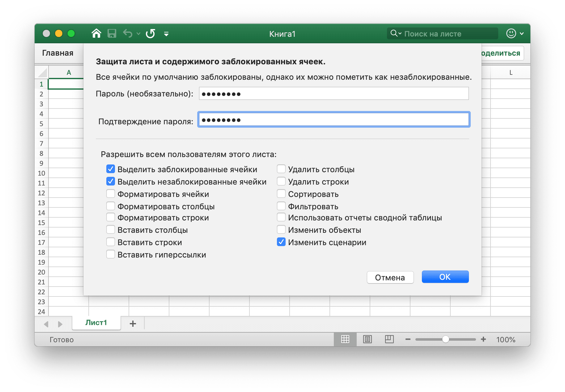
Task: Switch to Page Layout view icon
Action: tap(367, 339)
